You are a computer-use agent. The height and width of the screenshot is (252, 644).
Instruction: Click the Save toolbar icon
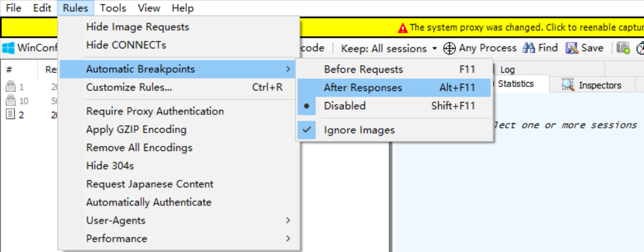[x=572, y=48]
